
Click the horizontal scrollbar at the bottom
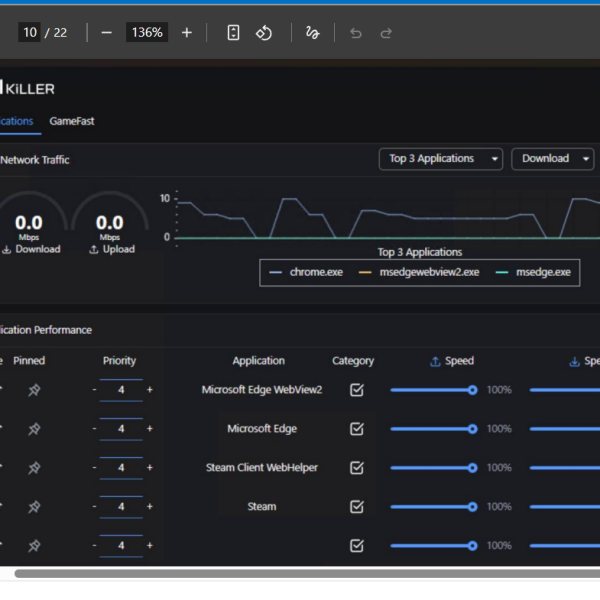point(307,574)
